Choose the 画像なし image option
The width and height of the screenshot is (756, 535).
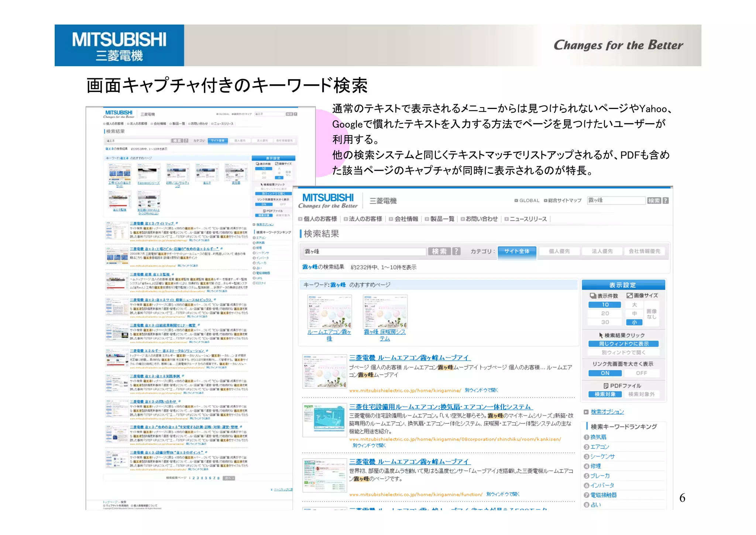click(x=652, y=314)
